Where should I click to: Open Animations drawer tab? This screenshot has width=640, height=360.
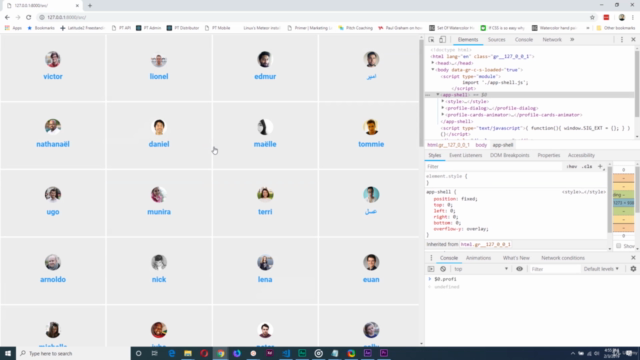tap(478, 258)
